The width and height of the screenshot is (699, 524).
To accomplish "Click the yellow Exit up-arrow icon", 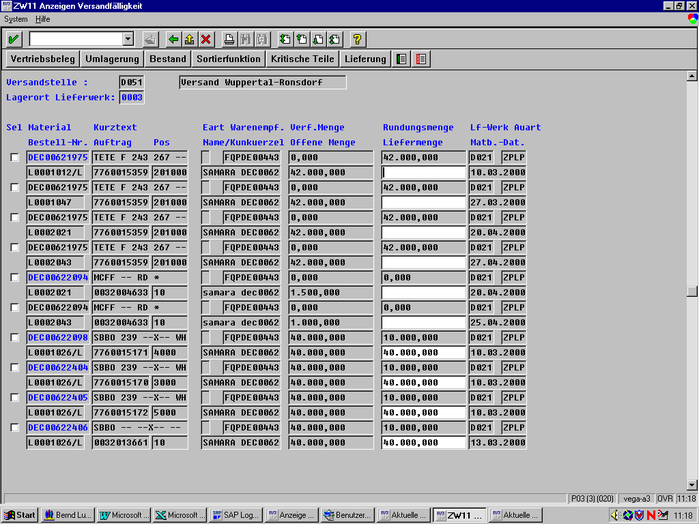I will click(x=189, y=39).
